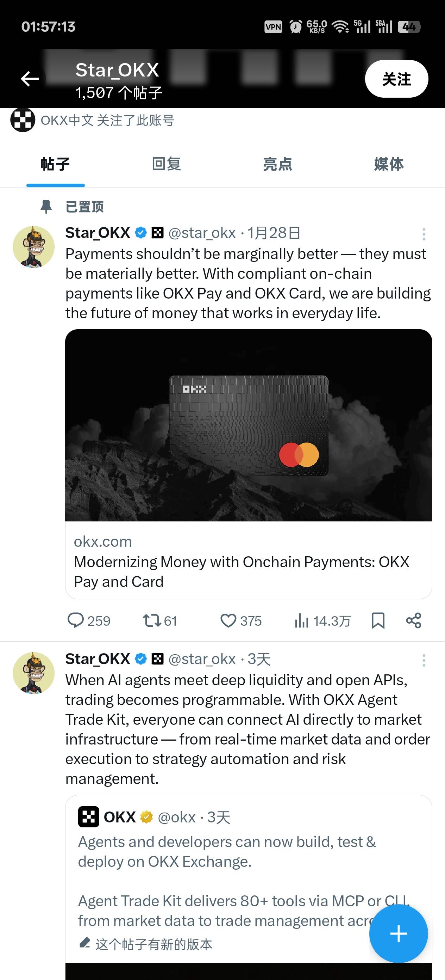Screen dimensions: 445x980
Task: Like the pinned OKX Pay post
Action: tap(228, 620)
